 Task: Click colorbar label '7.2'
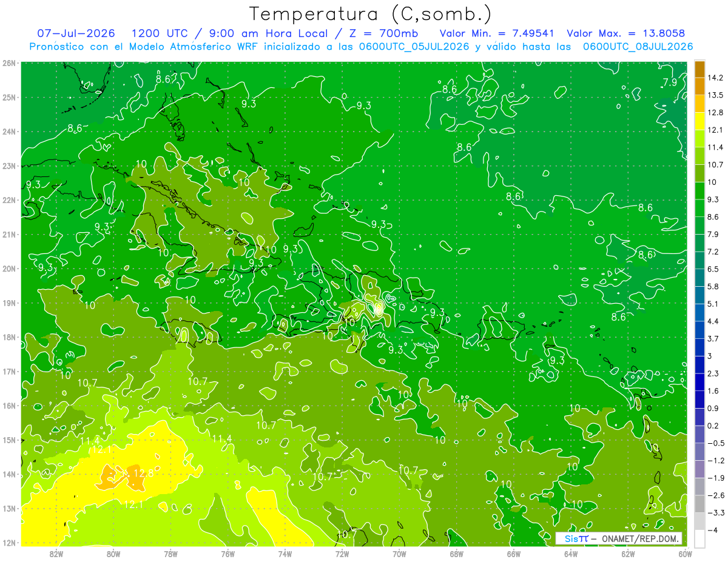tap(713, 251)
